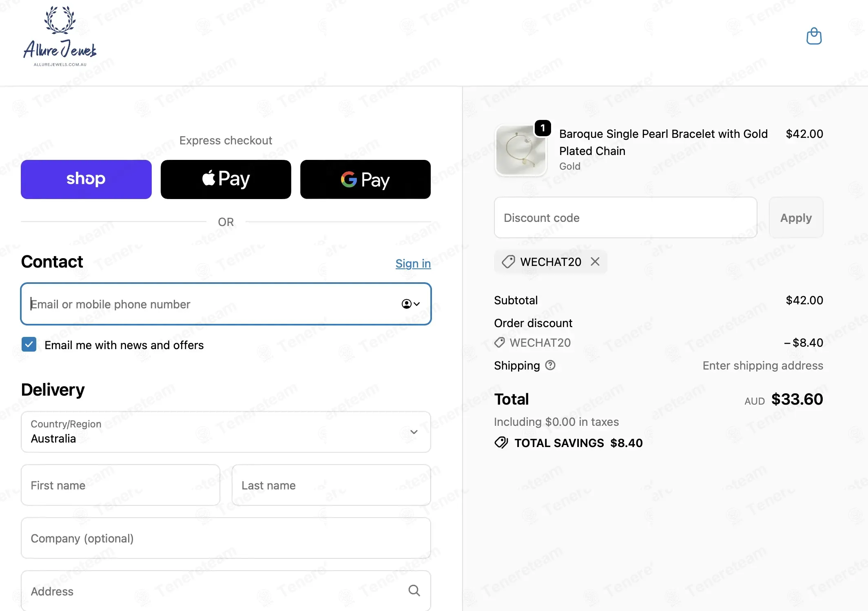Image resolution: width=868 pixels, height=611 pixels.
Task: Click the Total Savings tag icon
Action: [x=501, y=443]
